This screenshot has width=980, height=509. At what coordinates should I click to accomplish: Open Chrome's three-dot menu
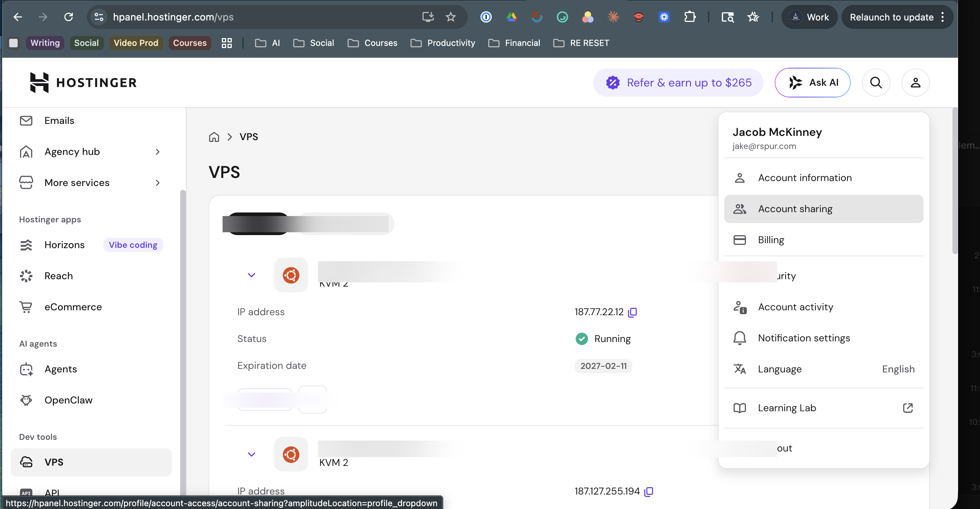(942, 17)
